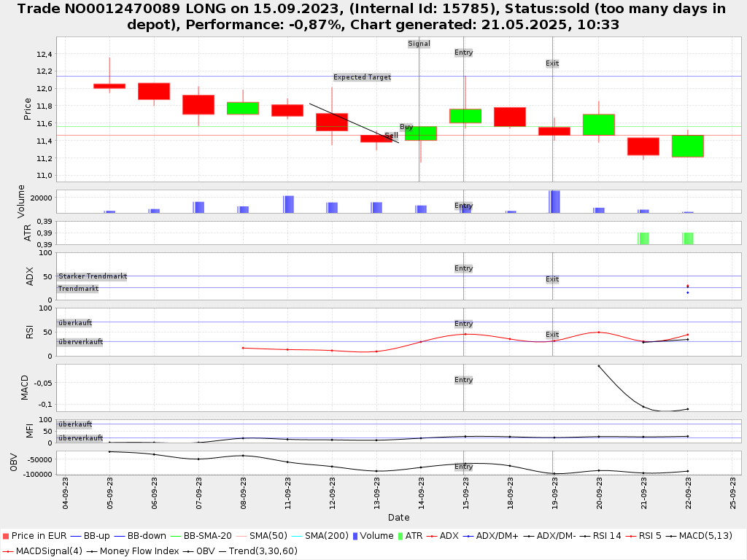The width and height of the screenshot is (747, 560).
Task: Click the Expected Target line label
Action: pos(362,77)
